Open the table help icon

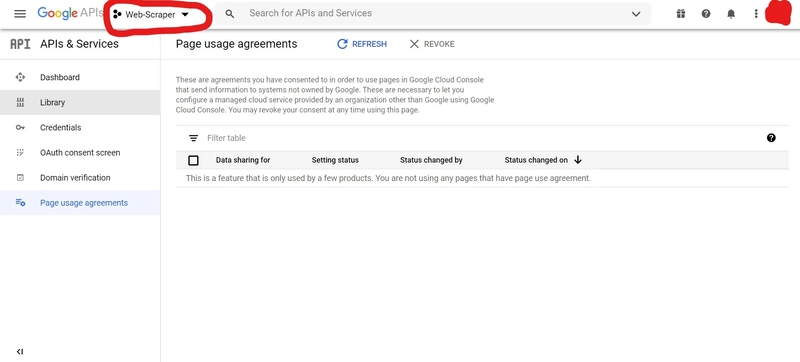tap(771, 138)
